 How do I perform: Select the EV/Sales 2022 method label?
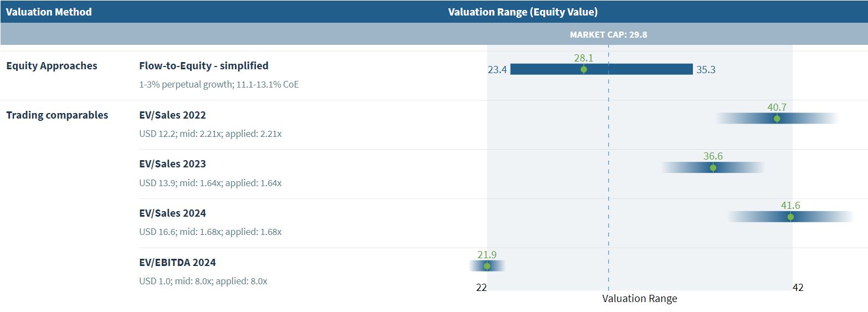coord(172,115)
